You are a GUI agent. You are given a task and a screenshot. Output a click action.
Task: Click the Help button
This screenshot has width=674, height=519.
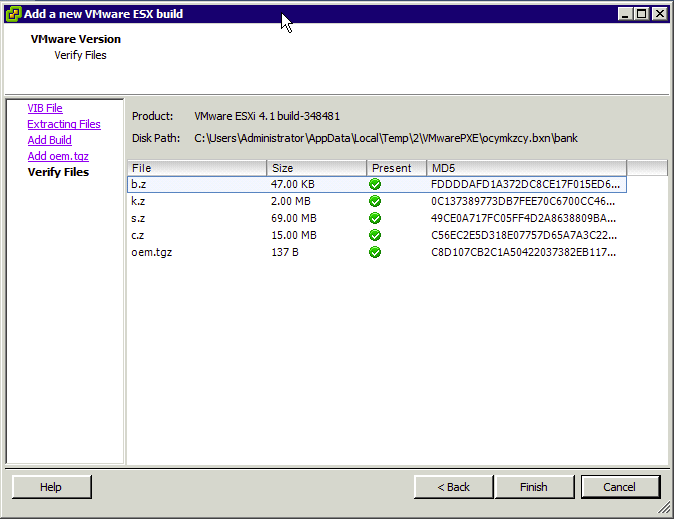coord(52,487)
